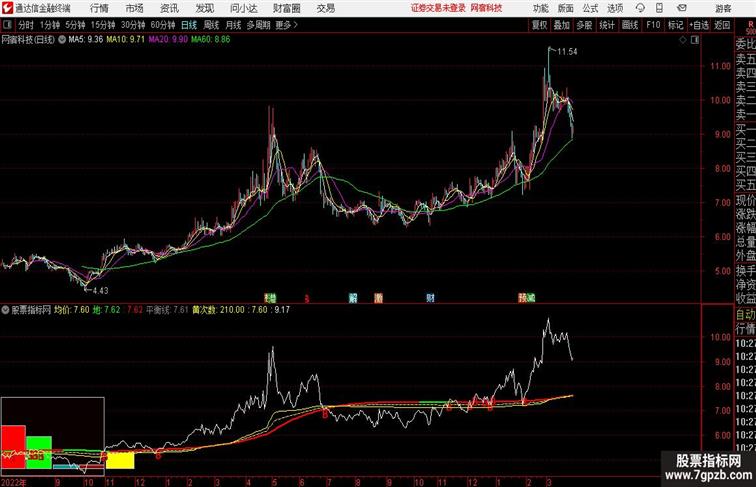
Task: Expand main chart indicator dropdown next to 网宿科技(日线)
Action: [x=62, y=40]
